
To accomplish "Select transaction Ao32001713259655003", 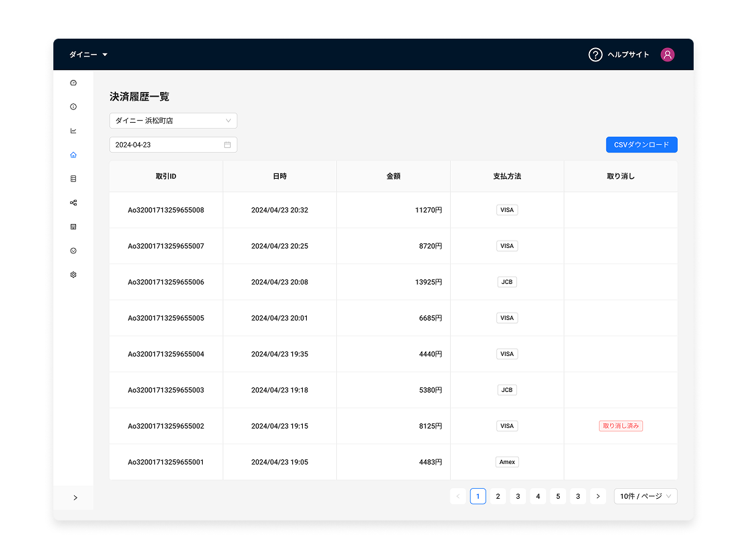I will pyautogui.click(x=166, y=390).
